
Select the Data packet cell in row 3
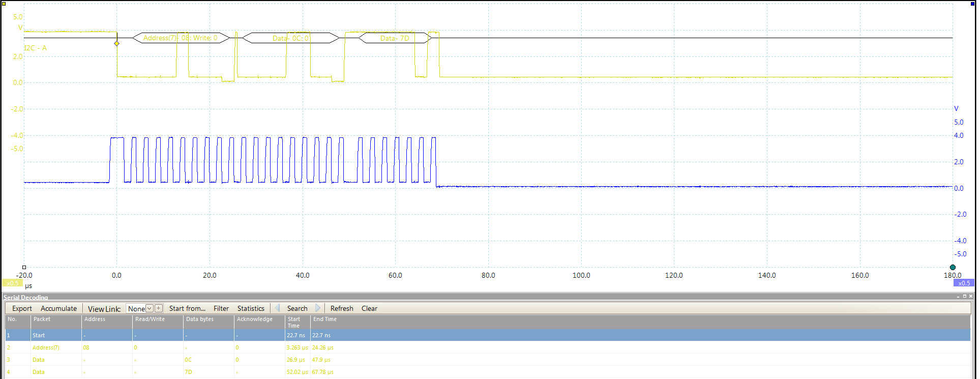(x=56, y=360)
